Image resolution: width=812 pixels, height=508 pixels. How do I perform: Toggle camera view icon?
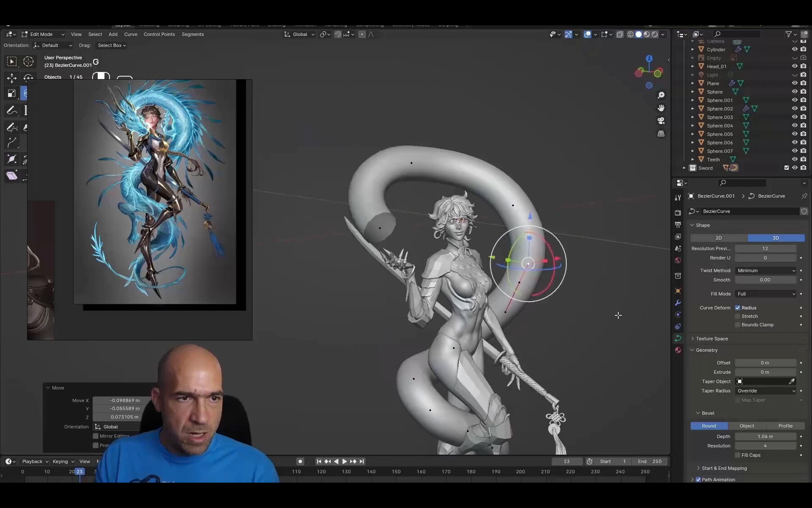tap(661, 121)
